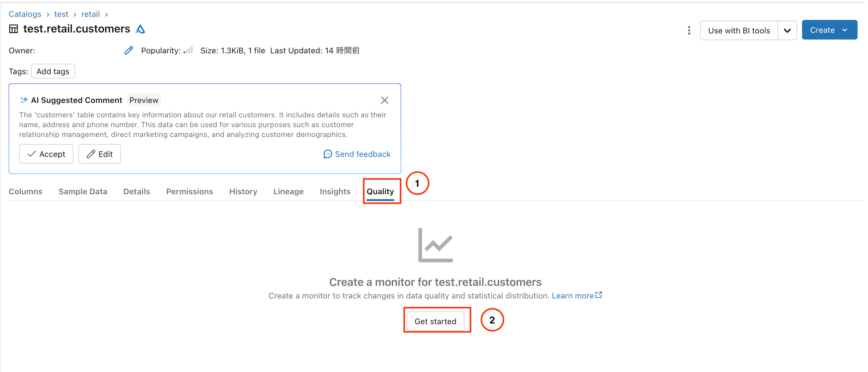868x372 pixels.
Task: Go to the Permissions tab
Action: [x=189, y=191]
